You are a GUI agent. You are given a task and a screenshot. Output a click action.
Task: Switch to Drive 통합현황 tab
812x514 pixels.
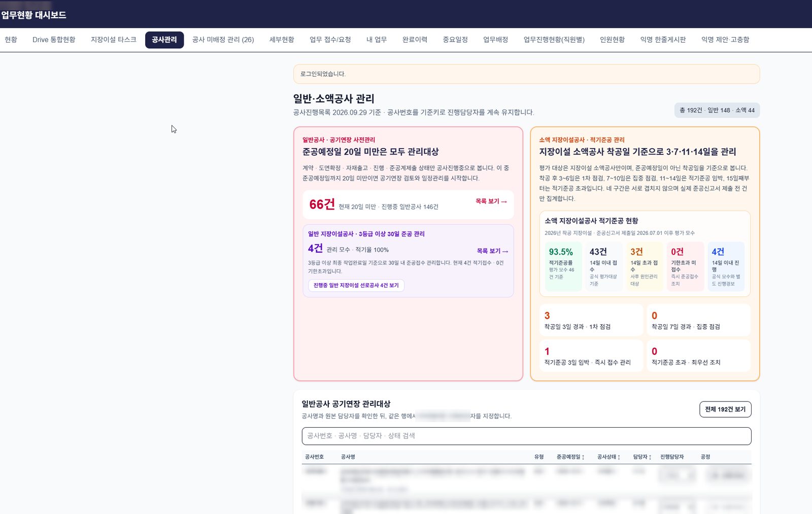tap(54, 40)
